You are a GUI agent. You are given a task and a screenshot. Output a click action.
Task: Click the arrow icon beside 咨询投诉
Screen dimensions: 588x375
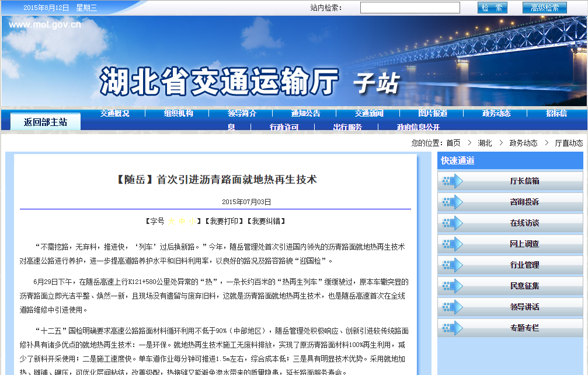pyautogui.click(x=453, y=202)
